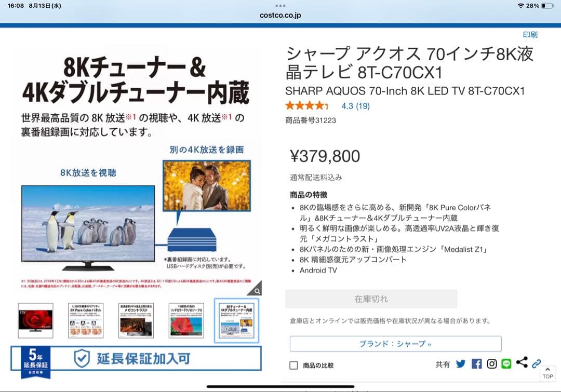
Task: Click the product title シャープ アクオス 70インチ
Action: 410,63
